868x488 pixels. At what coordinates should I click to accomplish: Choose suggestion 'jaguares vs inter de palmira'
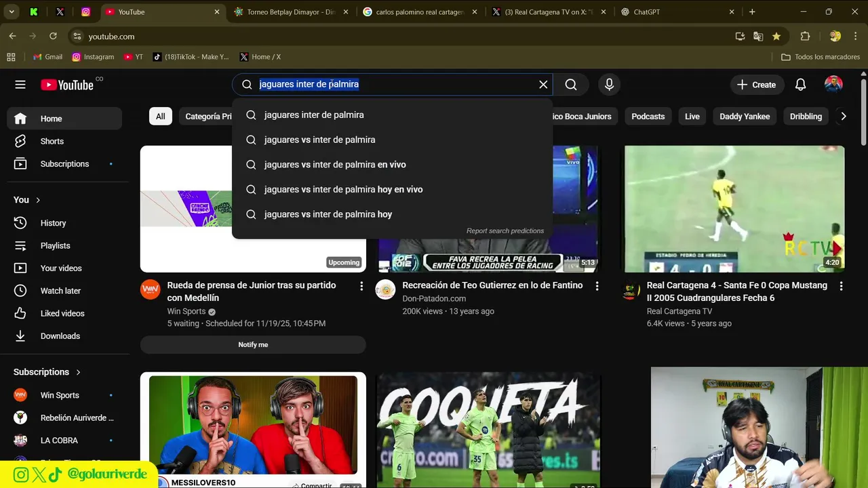tap(392, 140)
